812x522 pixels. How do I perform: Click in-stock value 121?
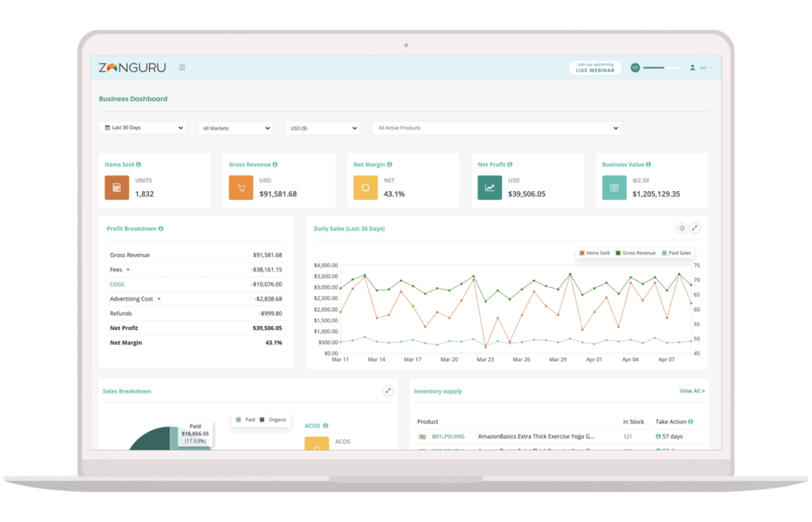point(628,436)
